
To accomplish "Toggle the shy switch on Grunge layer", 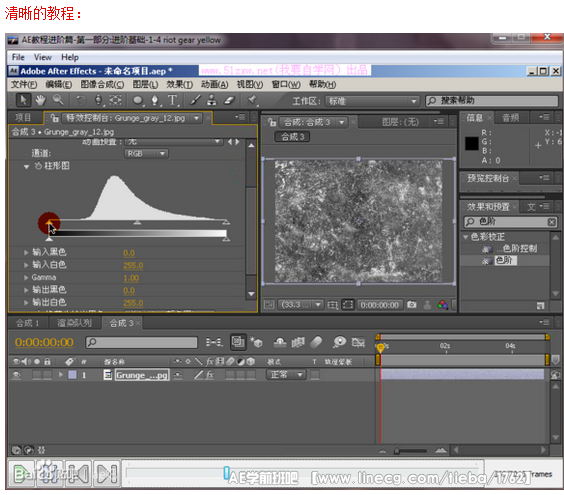I will (x=178, y=375).
